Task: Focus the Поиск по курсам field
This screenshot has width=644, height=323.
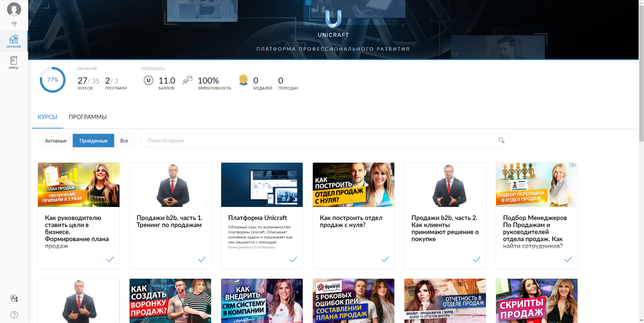Action: click(x=325, y=141)
